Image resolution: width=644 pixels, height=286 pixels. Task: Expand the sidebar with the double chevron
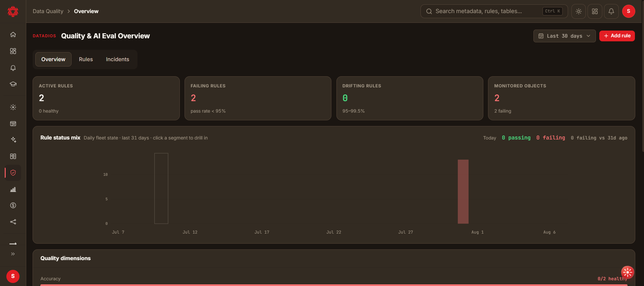click(x=13, y=254)
